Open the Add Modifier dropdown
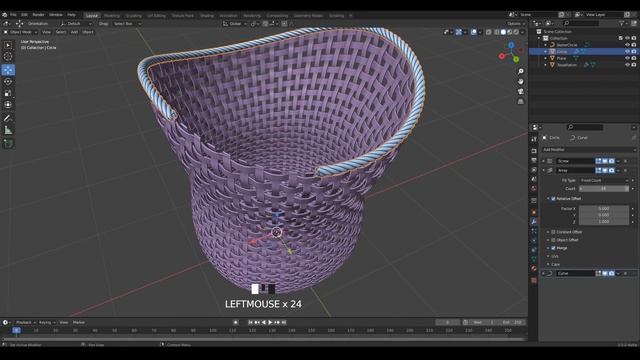640x360 pixels. pos(589,150)
